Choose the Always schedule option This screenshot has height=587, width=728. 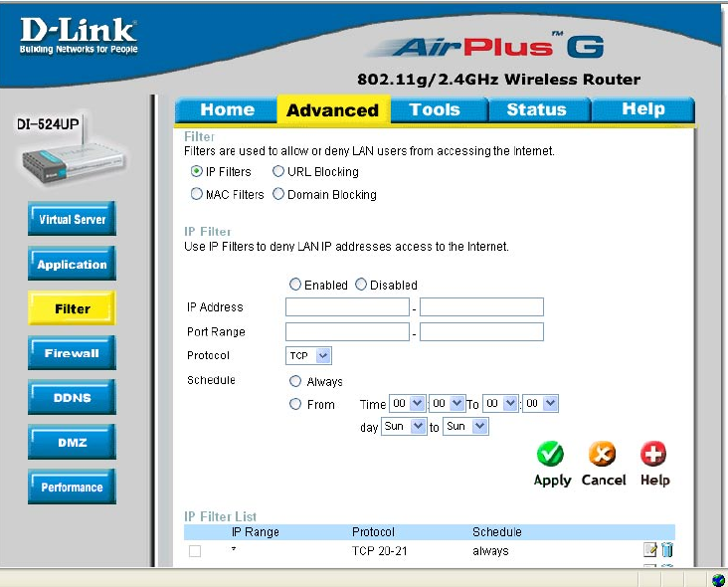pyautogui.click(x=295, y=381)
